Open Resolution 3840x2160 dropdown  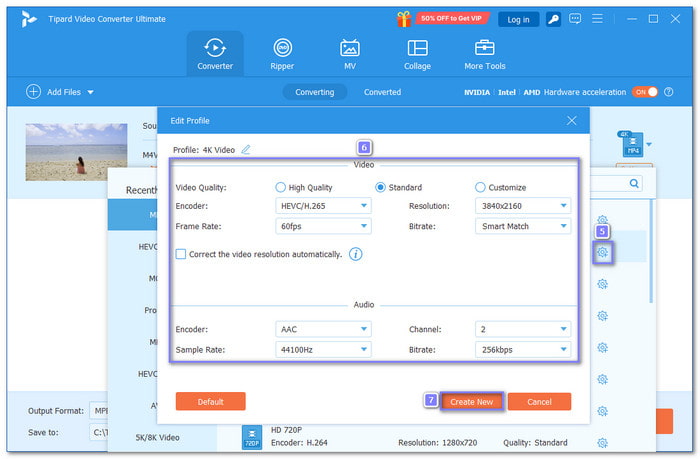coord(523,206)
